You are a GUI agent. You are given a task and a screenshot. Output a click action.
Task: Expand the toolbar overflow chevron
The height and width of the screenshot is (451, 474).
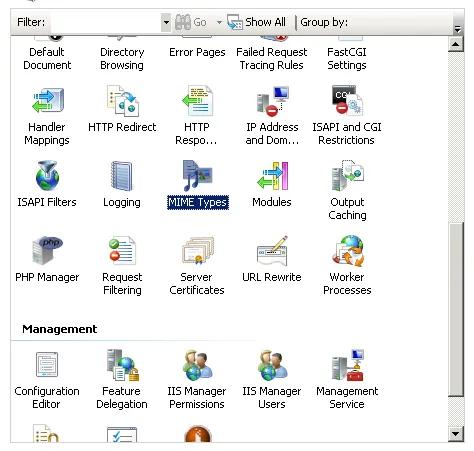coord(458,29)
